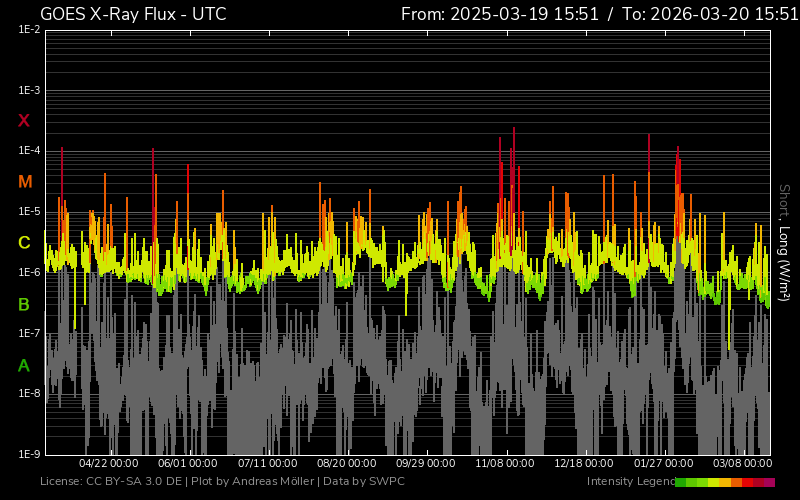Click the License CC BY-SA 3.0 DE text
The width and height of the screenshot is (800, 500).
(111, 482)
